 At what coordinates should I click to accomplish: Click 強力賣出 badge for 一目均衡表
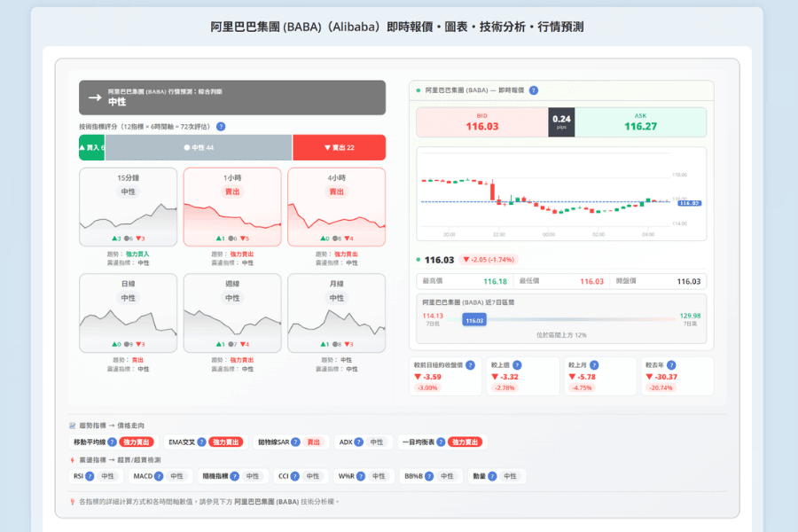coord(465,442)
